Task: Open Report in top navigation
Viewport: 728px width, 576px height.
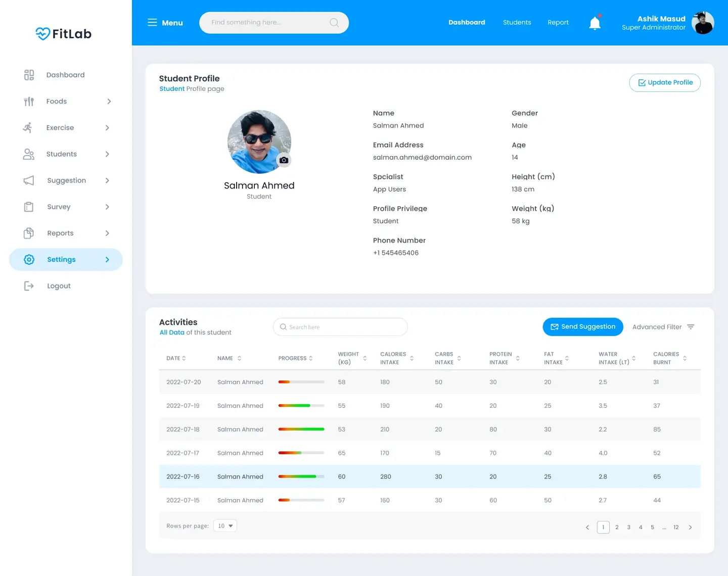Action: pos(558,22)
